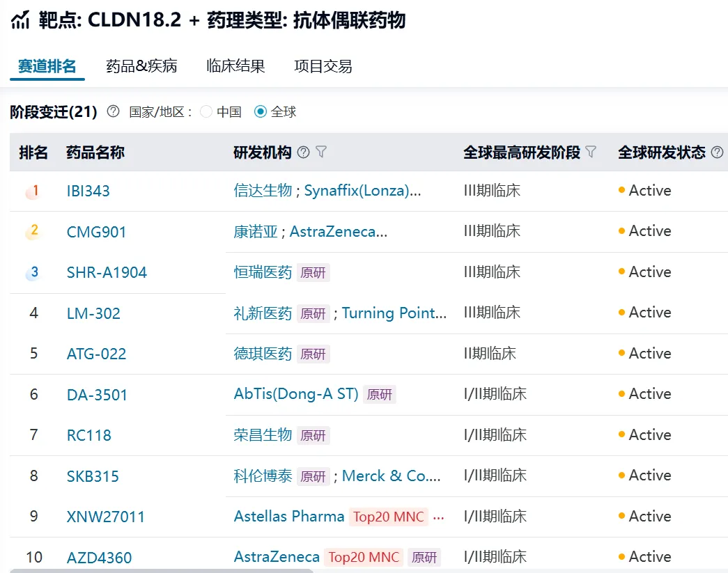This screenshot has width=728, height=573.
Task: Select the 中国 radio button
Action: coord(206,111)
